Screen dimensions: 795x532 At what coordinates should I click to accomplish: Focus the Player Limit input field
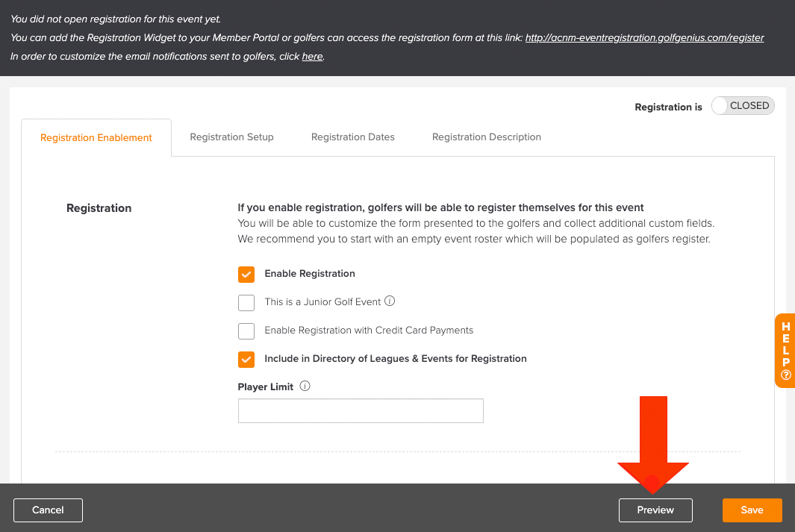pyautogui.click(x=361, y=411)
